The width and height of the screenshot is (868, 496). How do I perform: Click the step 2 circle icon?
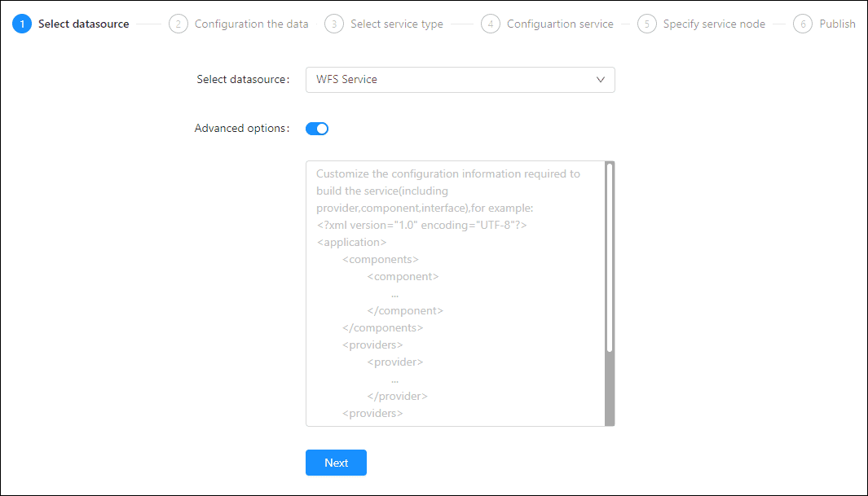click(x=178, y=24)
